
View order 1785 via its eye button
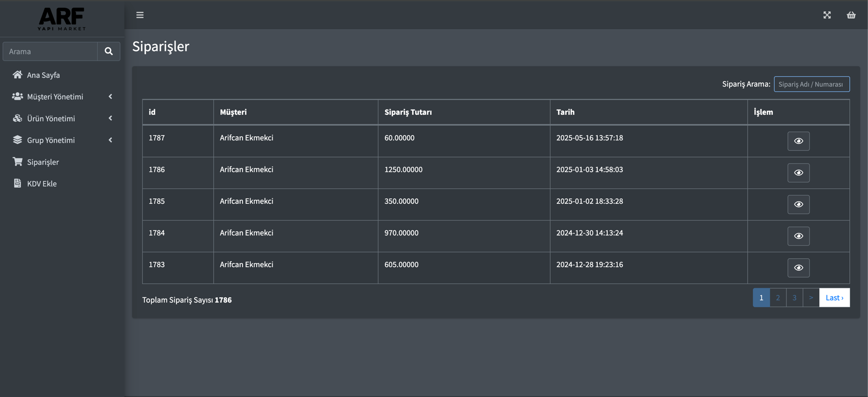pos(798,204)
